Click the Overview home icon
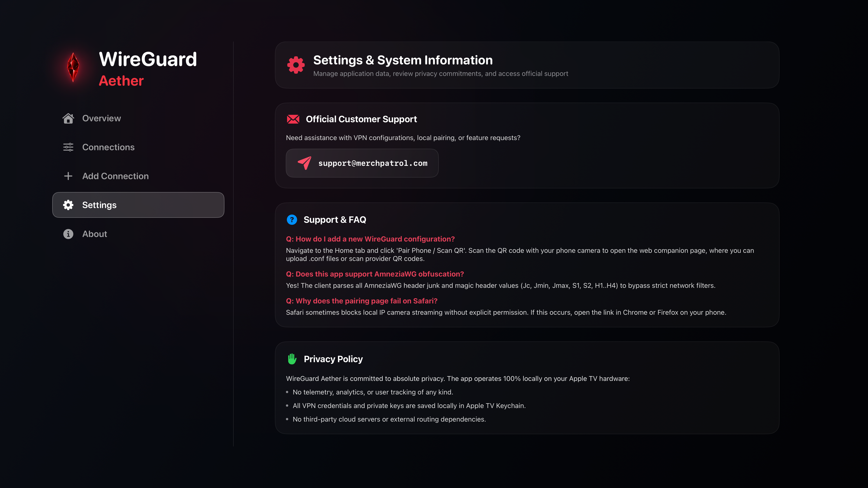 click(68, 118)
